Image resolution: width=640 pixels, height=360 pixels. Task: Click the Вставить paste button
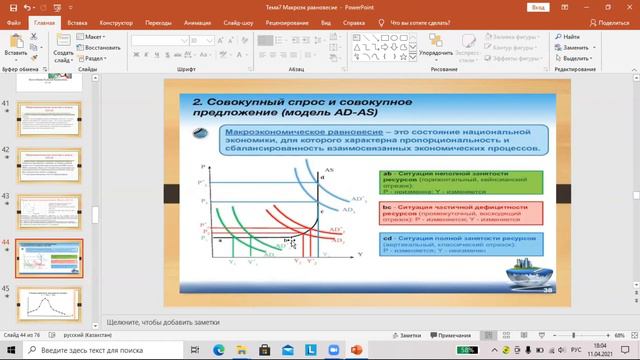pos(16,46)
